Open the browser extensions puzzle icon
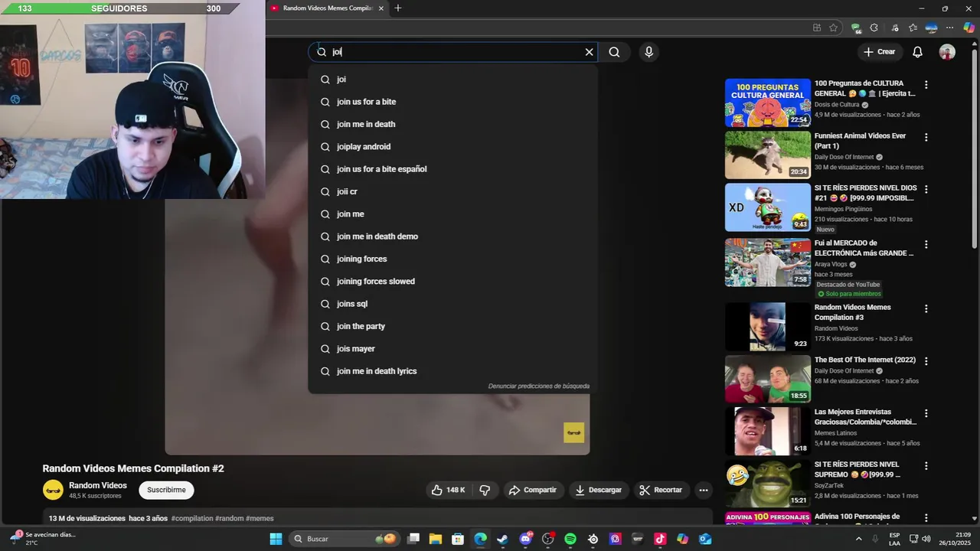The width and height of the screenshot is (980, 551). click(x=874, y=28)
